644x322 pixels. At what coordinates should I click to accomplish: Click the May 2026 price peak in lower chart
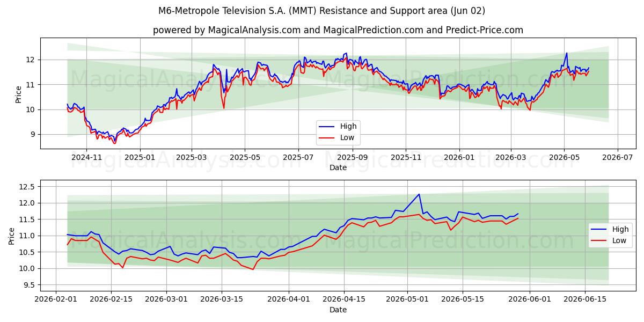(419, 194)
